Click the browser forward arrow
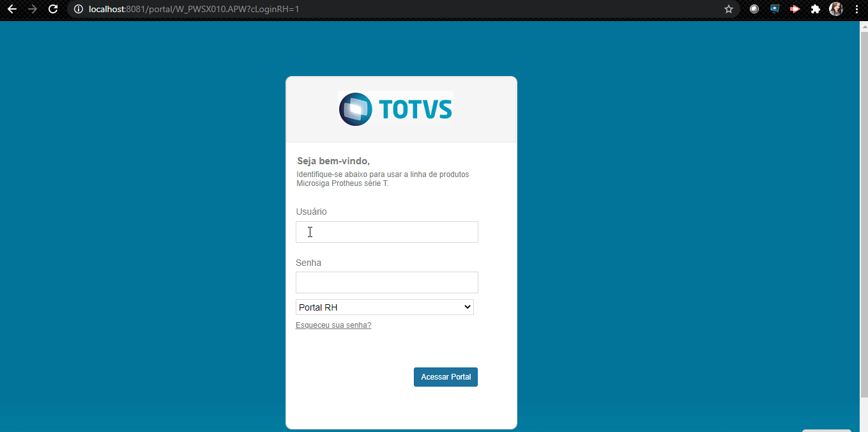 [33, 9]
